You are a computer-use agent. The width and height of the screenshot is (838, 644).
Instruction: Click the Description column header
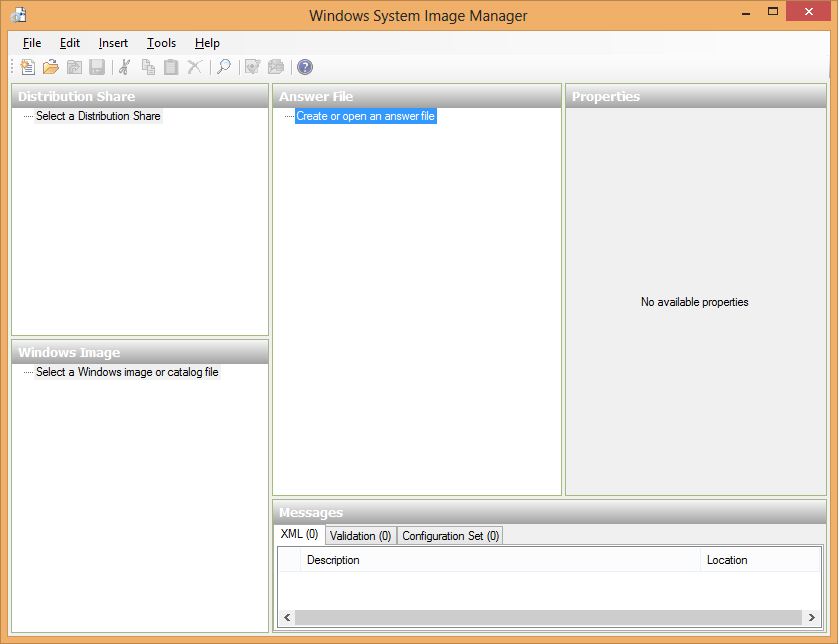500,560
